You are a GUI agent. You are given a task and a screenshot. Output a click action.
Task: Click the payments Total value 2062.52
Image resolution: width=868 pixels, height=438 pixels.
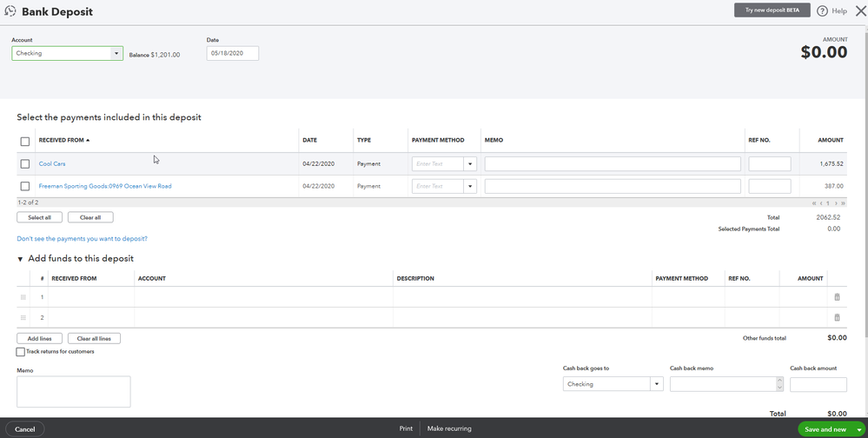(828, 217)
